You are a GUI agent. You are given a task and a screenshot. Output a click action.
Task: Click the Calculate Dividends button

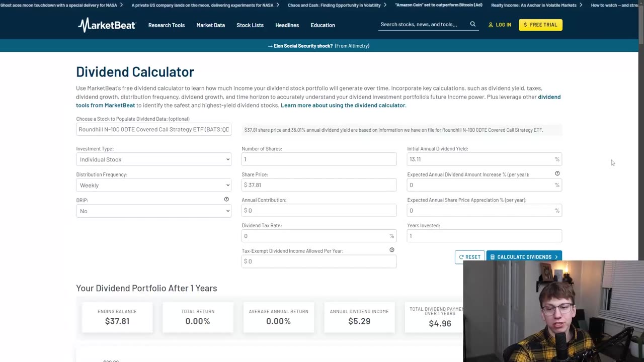524,256
